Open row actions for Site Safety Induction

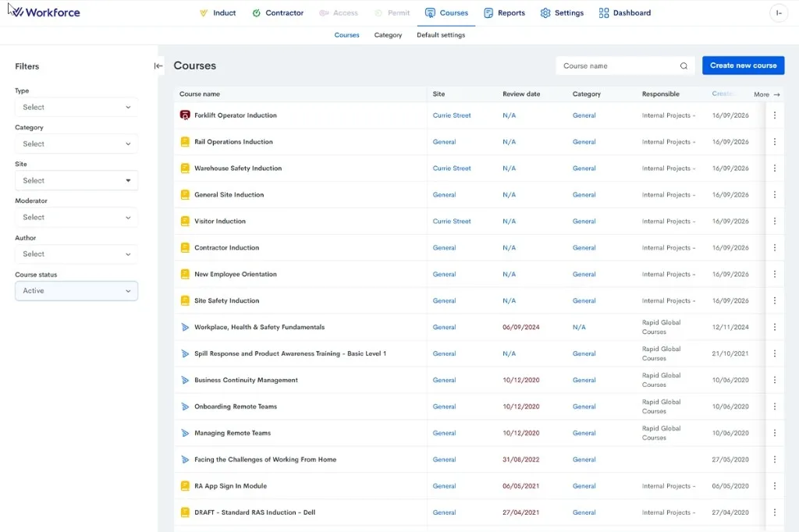[775, 300]
